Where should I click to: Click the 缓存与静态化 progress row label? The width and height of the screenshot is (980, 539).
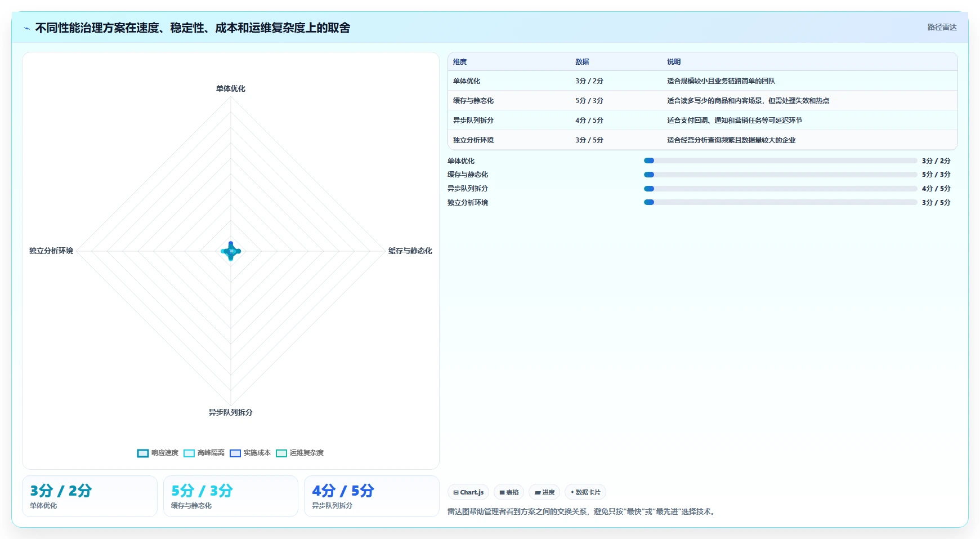tap(468, 175)
